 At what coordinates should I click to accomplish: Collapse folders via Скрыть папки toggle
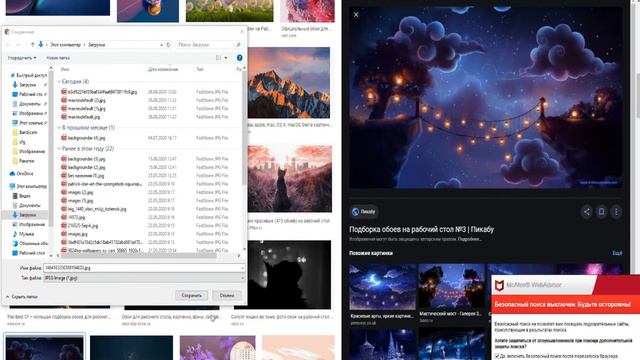pyautogui.click(x=22, y=297)
